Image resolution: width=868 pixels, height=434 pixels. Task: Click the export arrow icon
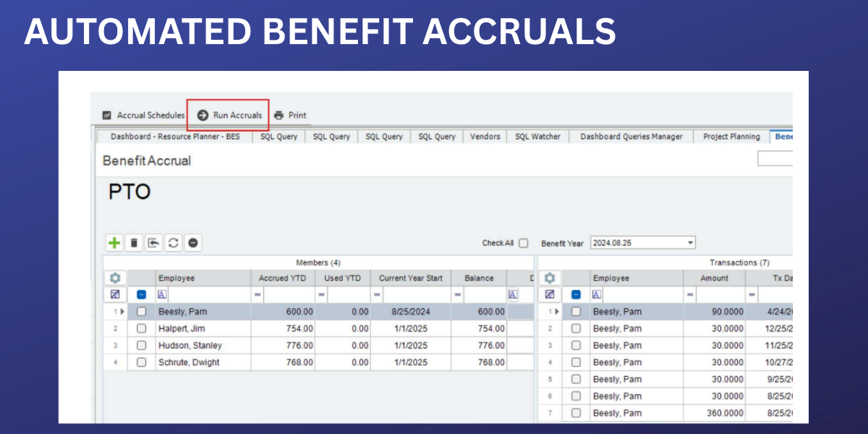pos(153,243)
